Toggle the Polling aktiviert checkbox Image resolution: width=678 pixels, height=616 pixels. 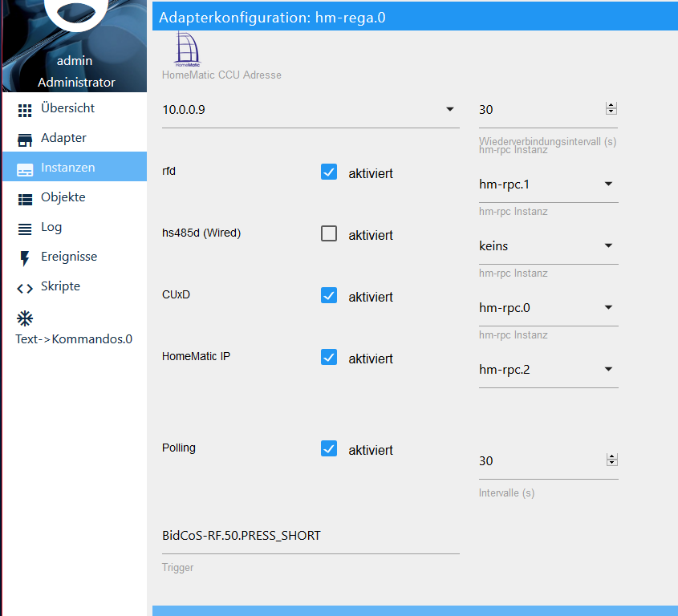329,448
